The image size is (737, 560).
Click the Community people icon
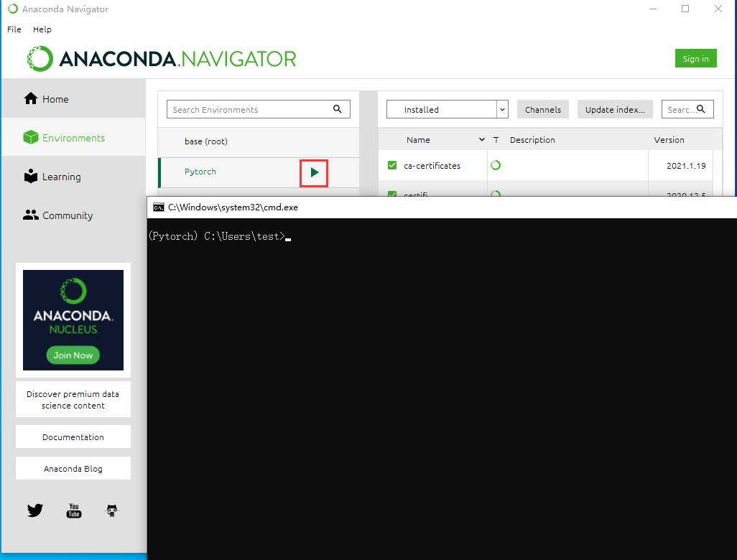pos(31,215)
